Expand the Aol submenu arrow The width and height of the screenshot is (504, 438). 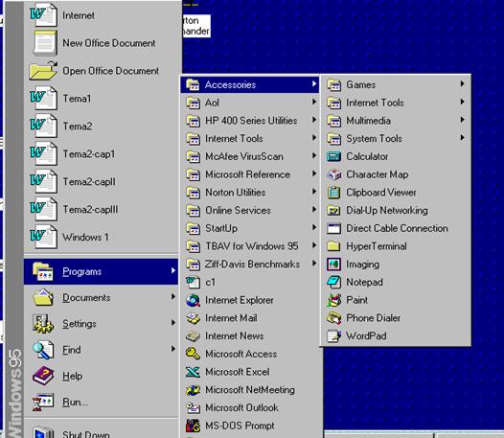point(314,102)
